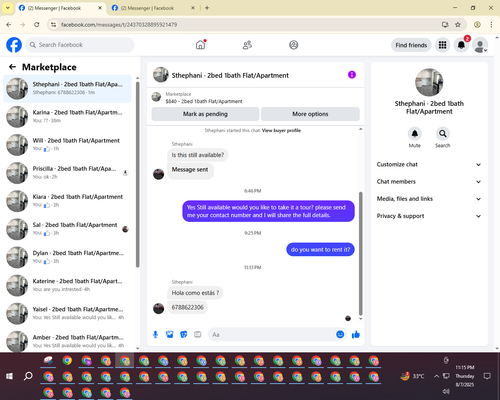Go back using arrow beside Marketplace
Viewport: 500px width, 400px height.
12,67
